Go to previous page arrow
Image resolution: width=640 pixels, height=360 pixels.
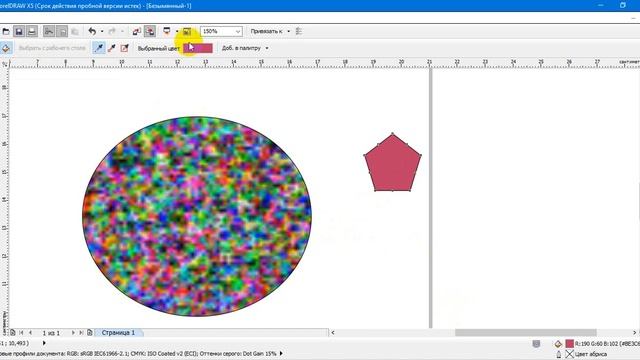pyautogui.click(x=30, y=333)
